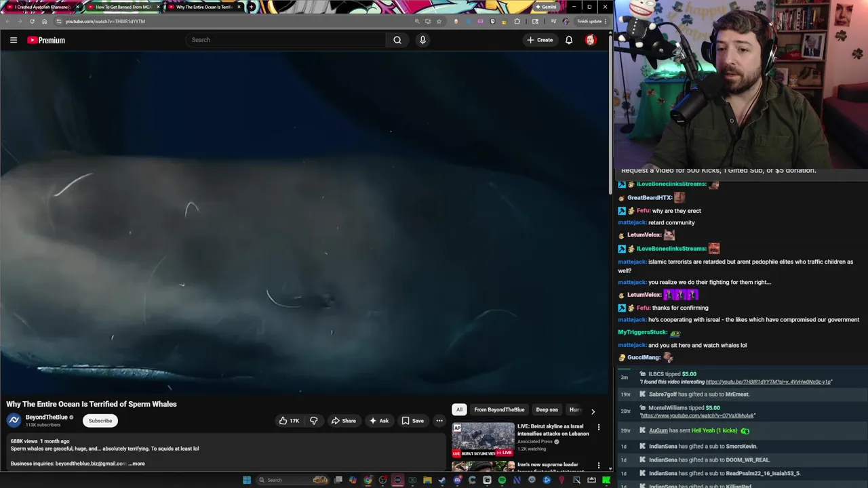Switch to 'I Crashed Ayatollah Khamenei' tab
The width and height of the screenshot is (868, 488).
click(x=42, y=7)
